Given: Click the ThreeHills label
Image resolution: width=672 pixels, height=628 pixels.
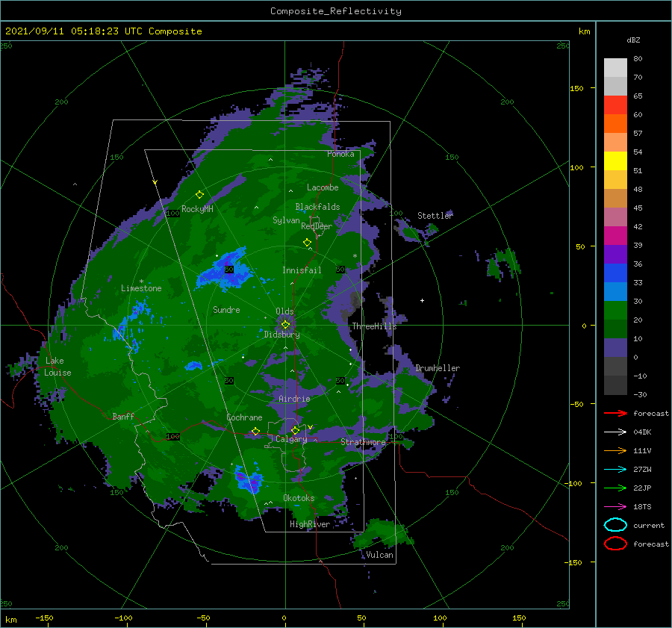Looking at the screenshot, I should [375, 326].
